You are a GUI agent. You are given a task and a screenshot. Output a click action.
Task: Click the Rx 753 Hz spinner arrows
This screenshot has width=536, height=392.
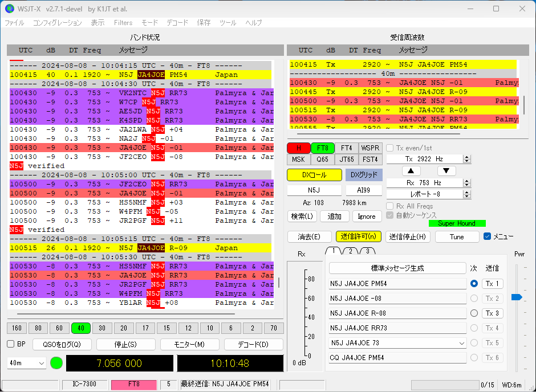(467, 183)
